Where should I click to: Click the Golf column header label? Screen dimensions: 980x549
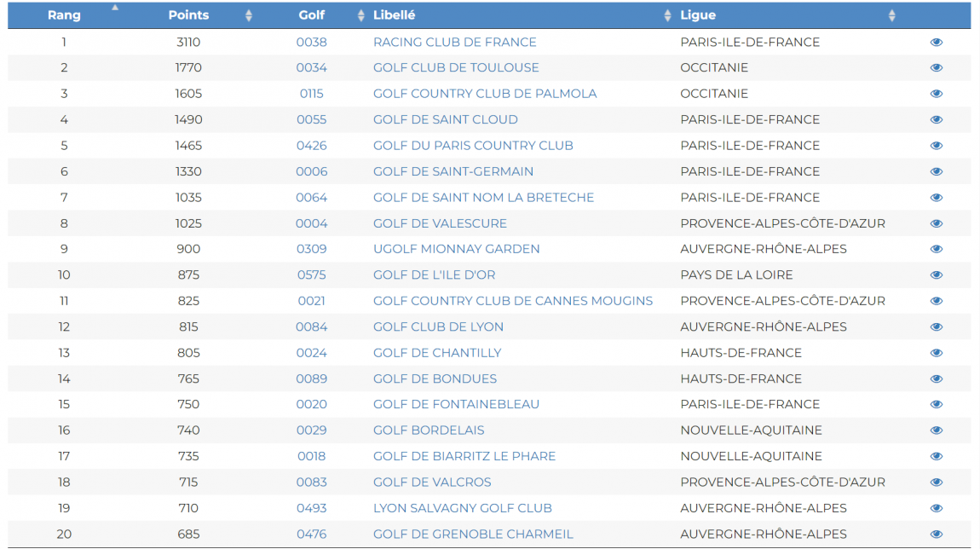coord(311,15)
